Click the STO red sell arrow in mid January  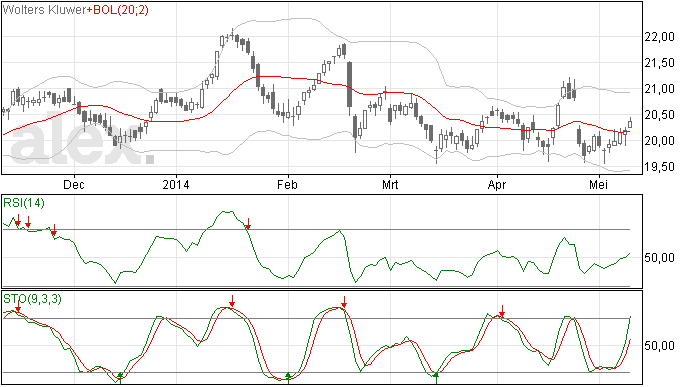click(232, 301)
